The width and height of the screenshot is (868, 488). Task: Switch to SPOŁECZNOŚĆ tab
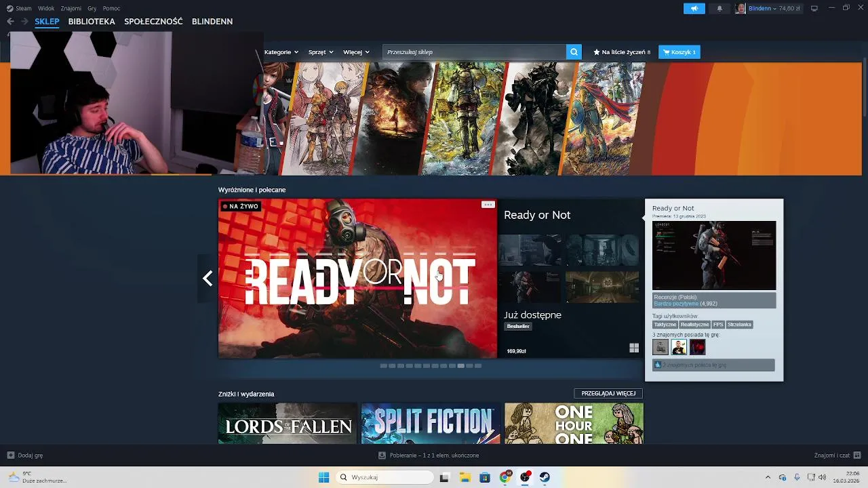pos(153,22)
